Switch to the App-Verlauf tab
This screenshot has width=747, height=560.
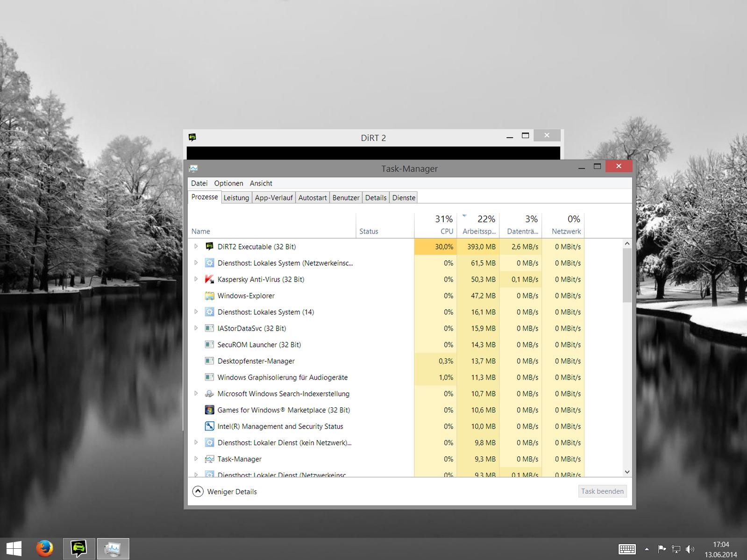tap(274, 198)
